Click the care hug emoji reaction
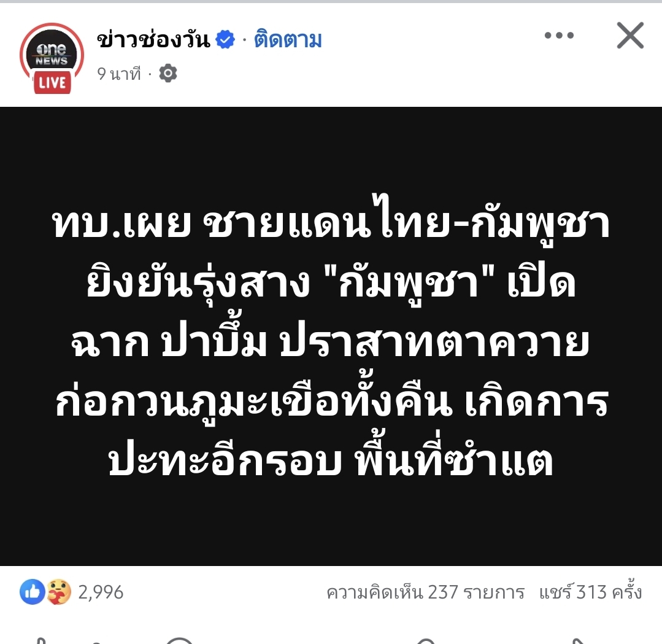This screenshot has width=662, height=644. coord(59,592)
